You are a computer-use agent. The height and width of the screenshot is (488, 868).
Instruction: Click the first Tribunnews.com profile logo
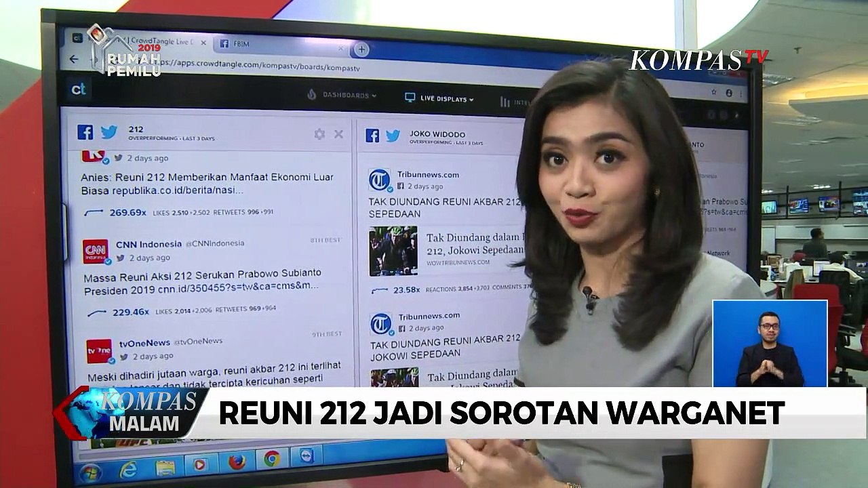(x=380, y=180)
